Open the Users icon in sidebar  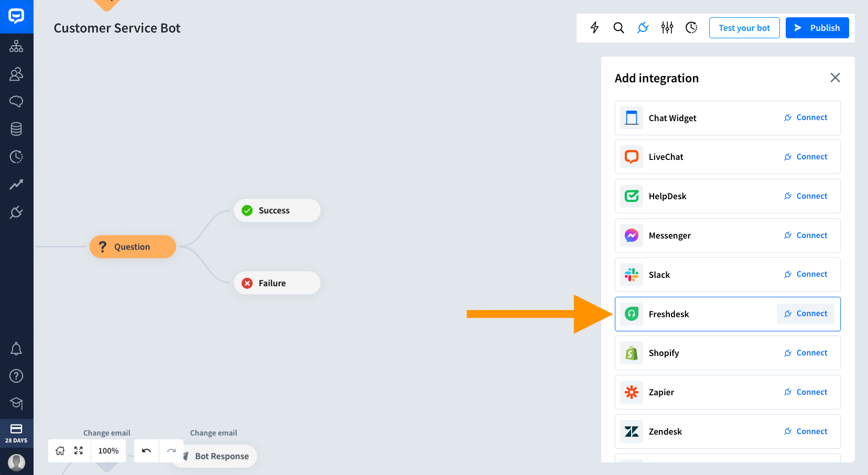point(16,74)
